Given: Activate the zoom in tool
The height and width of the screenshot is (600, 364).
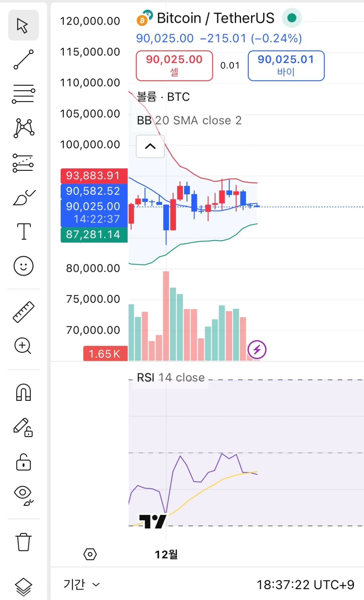Looking at the screenshot, I should click(x=23, y=346).
